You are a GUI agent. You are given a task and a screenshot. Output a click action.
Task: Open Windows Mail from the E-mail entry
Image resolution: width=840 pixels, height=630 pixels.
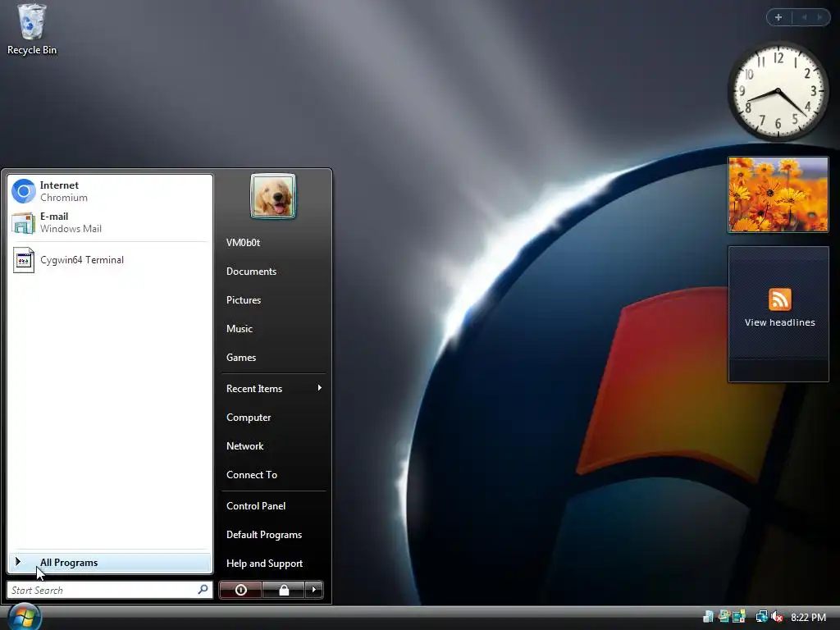[110, 222]
